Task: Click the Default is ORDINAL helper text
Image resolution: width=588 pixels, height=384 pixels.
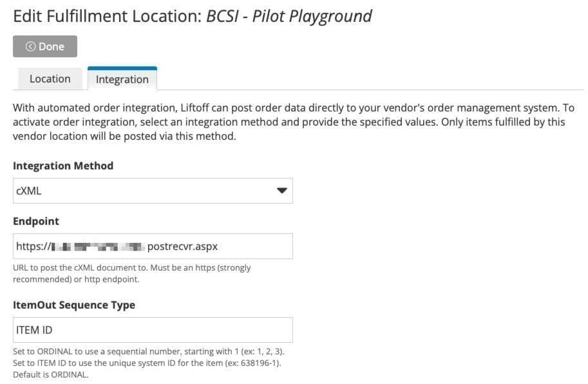Action: (x=51, y=374)
